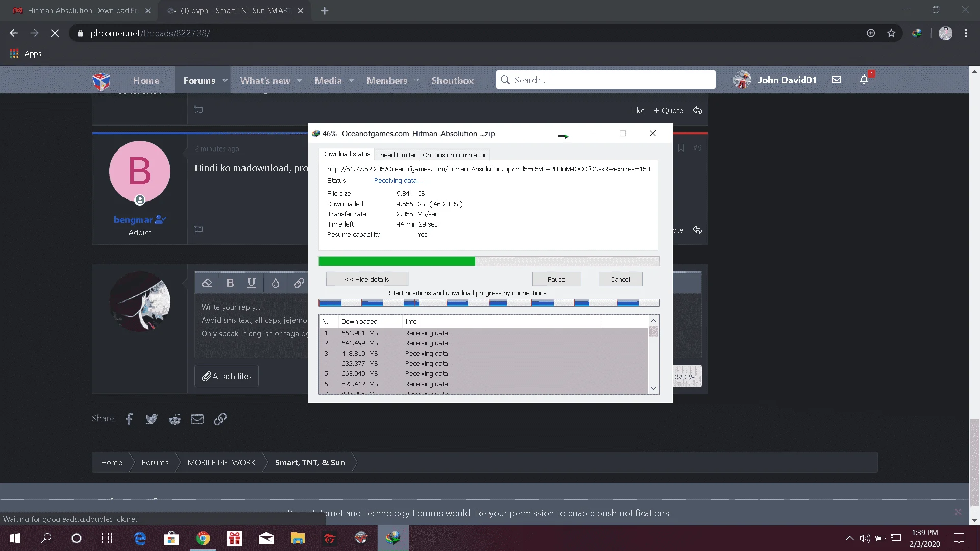Open Home in forum navigation
980x551 pixels.
[x=146, y=81]
